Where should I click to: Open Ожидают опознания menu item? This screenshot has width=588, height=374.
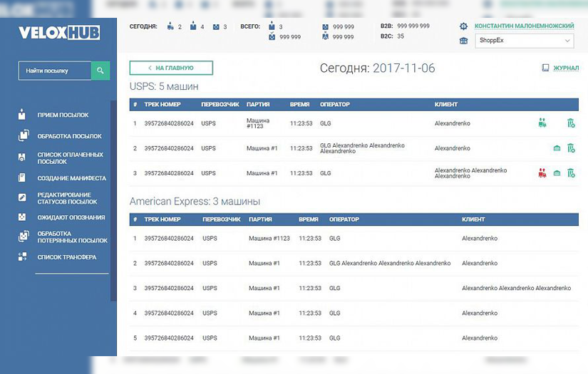(x=71, y=217)
